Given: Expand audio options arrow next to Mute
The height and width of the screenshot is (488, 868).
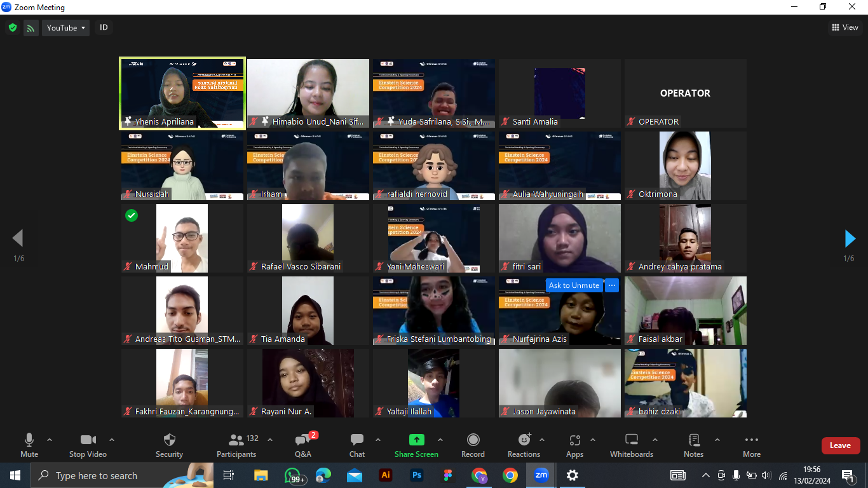Looking at the screenshot, I should [50, 440].
